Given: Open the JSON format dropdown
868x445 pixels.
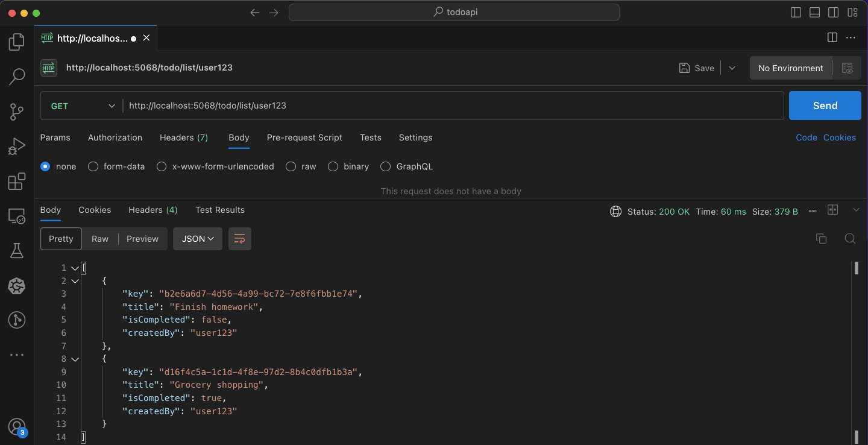Looking at the screenshot, I should [x=198, y=239].
